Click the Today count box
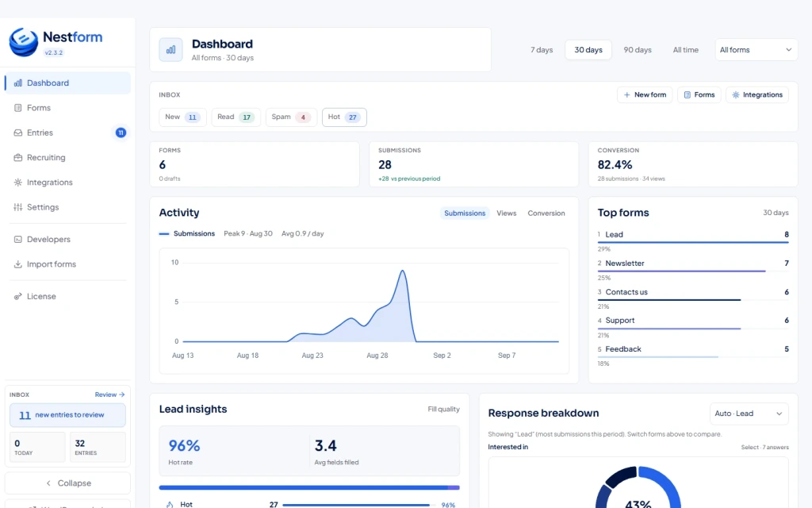This screenshot has width=812, height=508. 37,447
